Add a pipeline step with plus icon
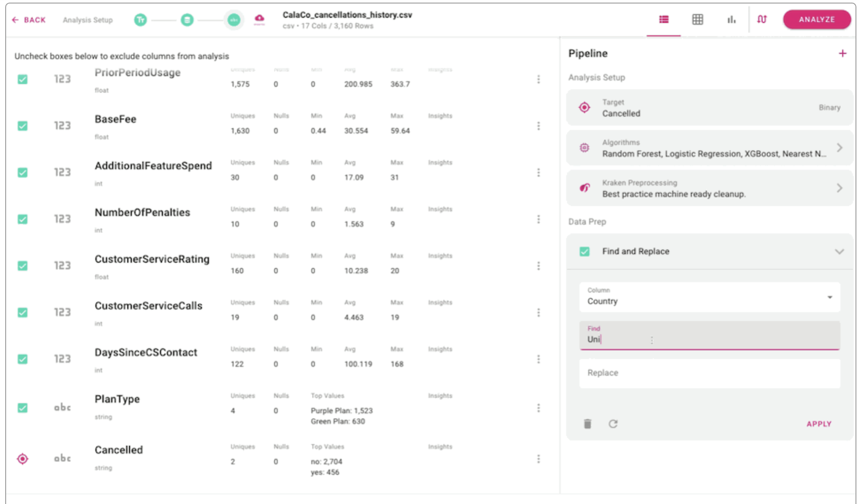 pos(842,53)
